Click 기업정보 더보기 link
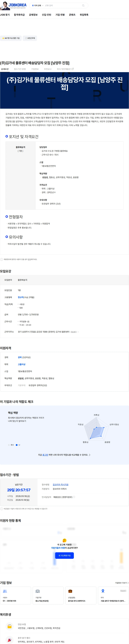129x644 pixels. 122,583
